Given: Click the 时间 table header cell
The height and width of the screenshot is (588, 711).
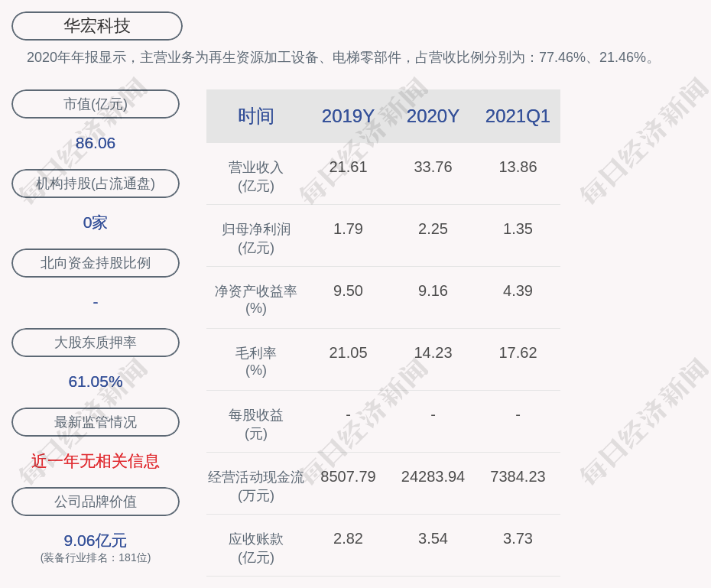Looking at the screenshot, I should point(256,116).
